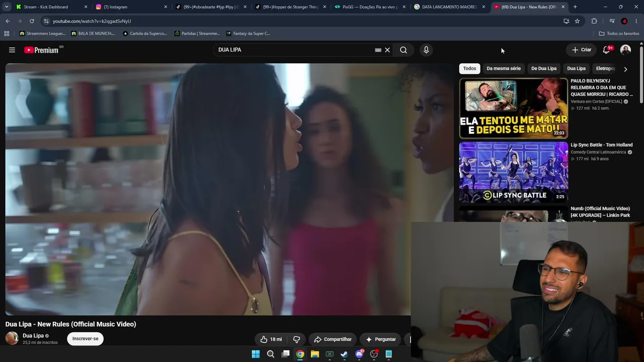Open the Paulo Bilynskyj video thumbnail
Image resolution: width=644 pixels, height=362 pixels.
(x=514, y=108)
